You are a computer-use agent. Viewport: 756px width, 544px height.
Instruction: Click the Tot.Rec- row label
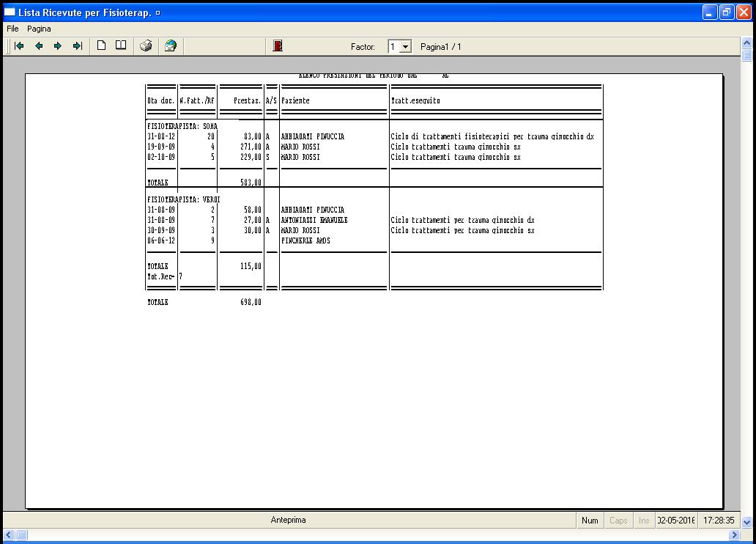[x=160, y=276]
